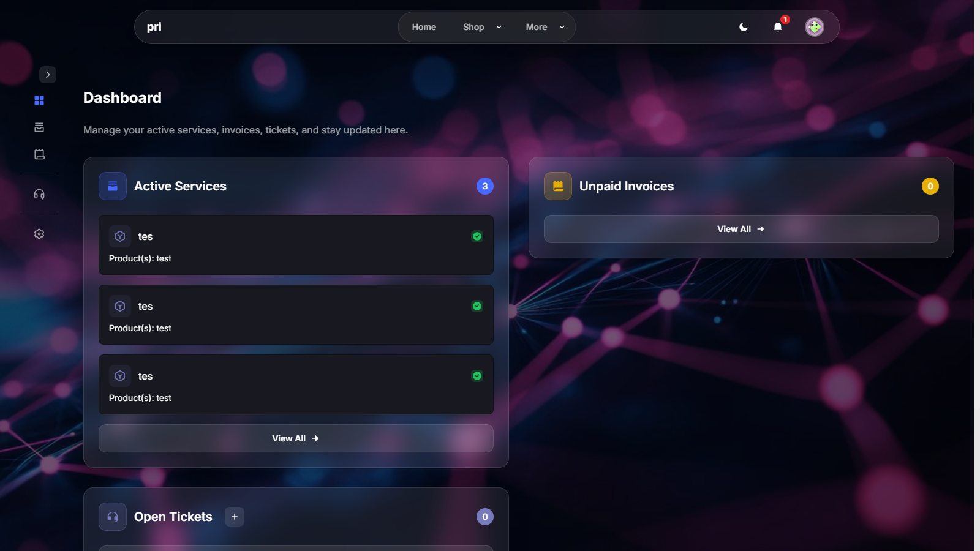
Task: Open the user avatar menu
Action: pos(814,27)
